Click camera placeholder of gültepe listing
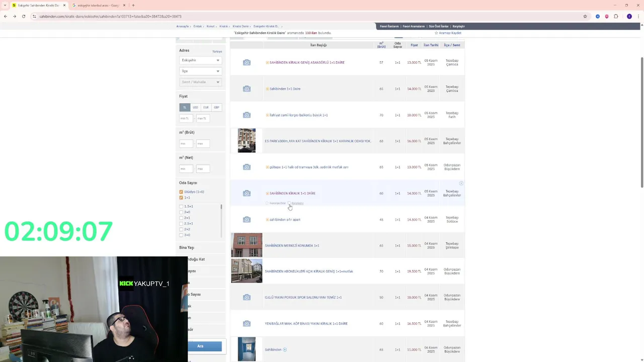This screenshot has height=362, width=644. coord(247,167)
